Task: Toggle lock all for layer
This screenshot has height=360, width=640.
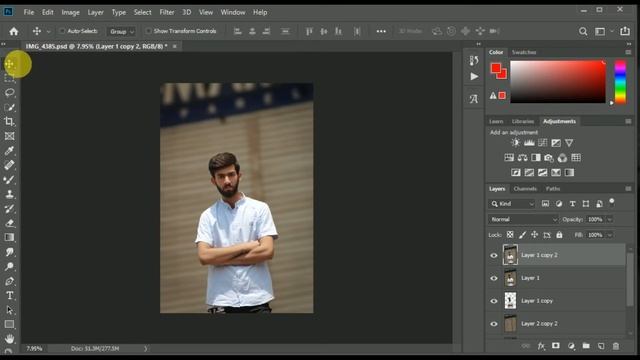Action: point(559,235)
